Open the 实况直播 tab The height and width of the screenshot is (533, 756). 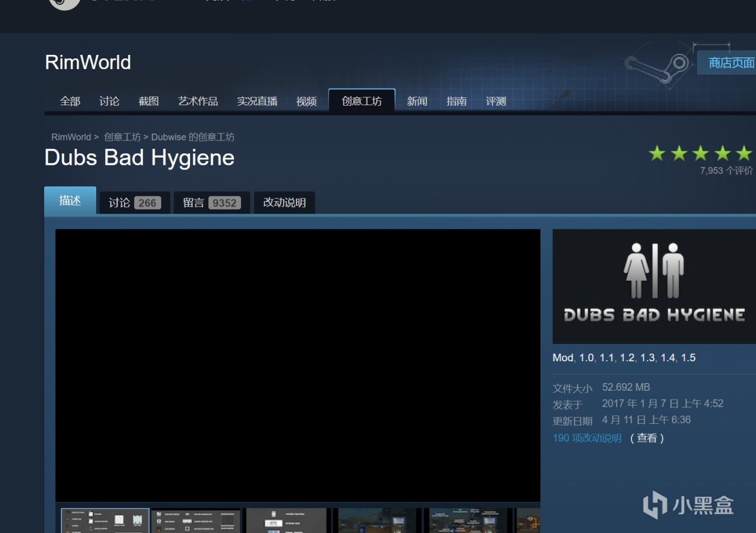coord(257,102)
